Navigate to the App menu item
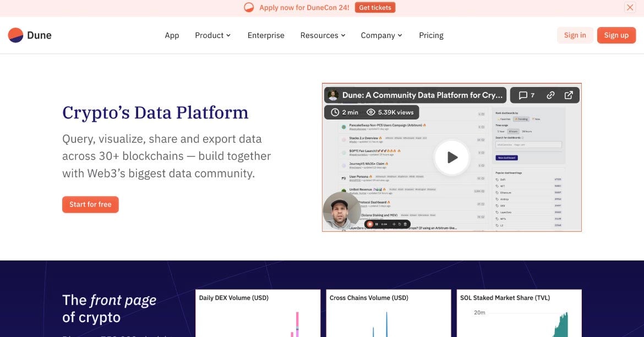 pos(172,35)
